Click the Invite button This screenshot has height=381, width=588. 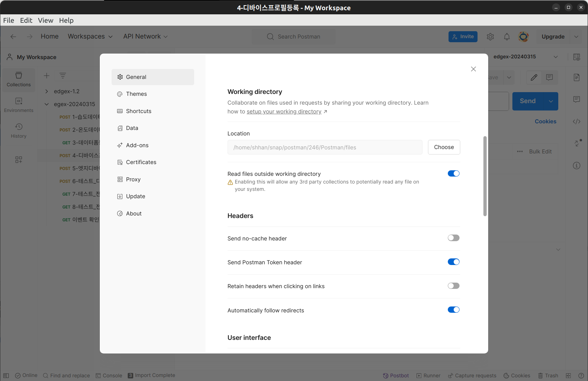pos(463,37)
